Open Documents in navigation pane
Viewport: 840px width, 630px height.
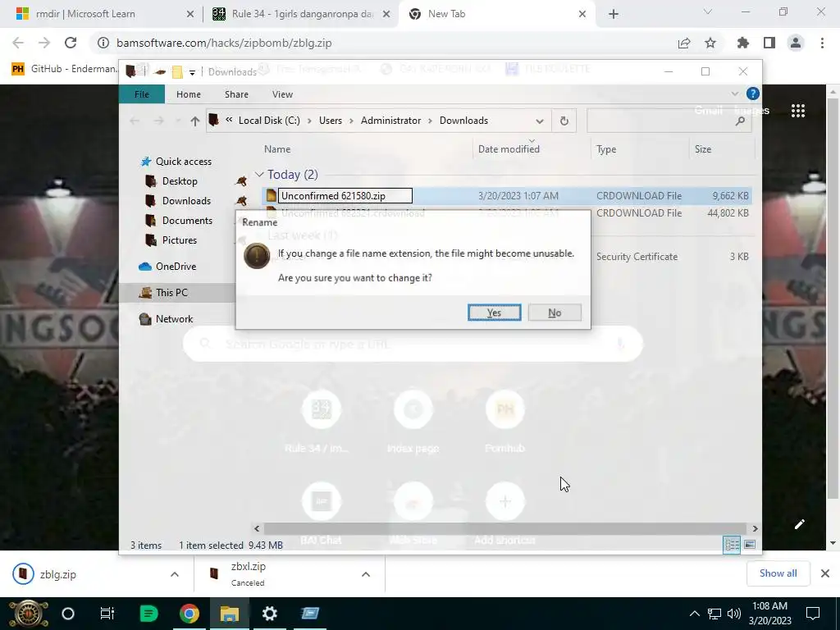187,221
